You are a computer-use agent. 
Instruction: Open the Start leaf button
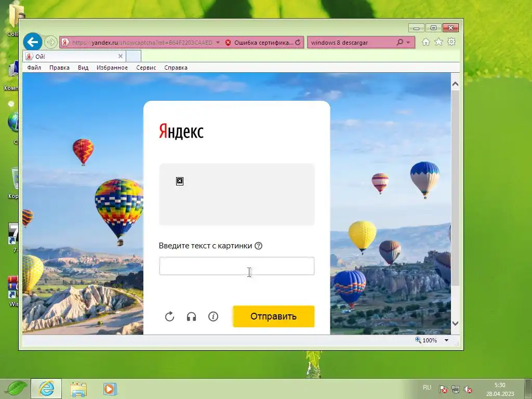click(16, 389)
